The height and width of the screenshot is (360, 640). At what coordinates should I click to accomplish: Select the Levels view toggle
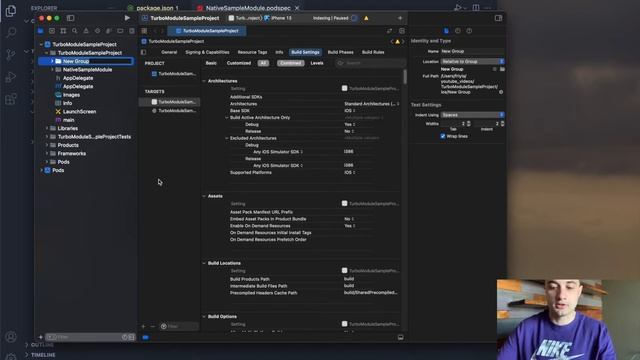pos(317,63)
